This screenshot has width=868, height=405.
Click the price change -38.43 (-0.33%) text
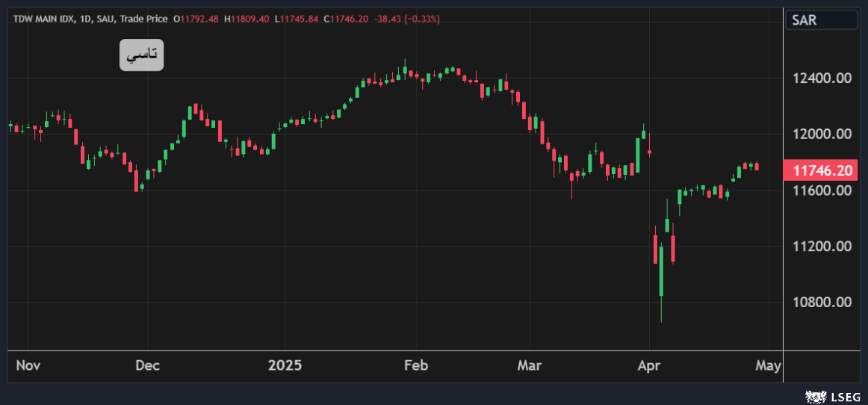point(410,18)
